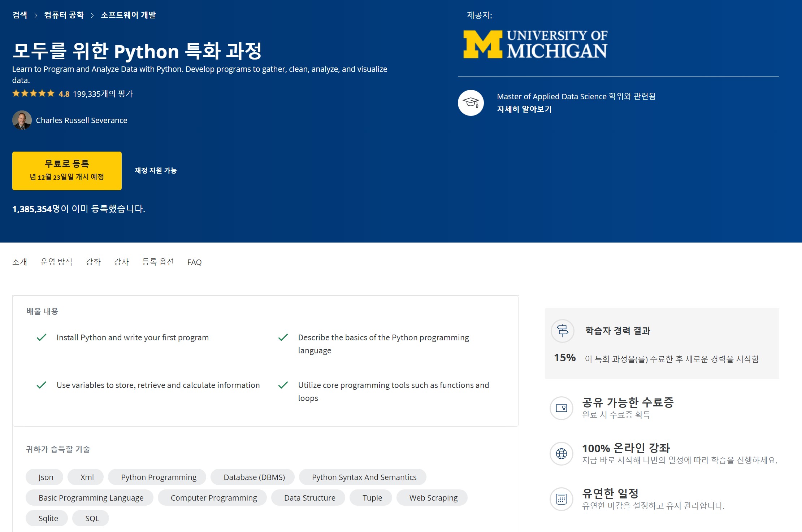The height and width of the screenshot is (532, 802).
Task: Open the 컴퓨터 공학 breadcrumb
Action: click(64, 15)
